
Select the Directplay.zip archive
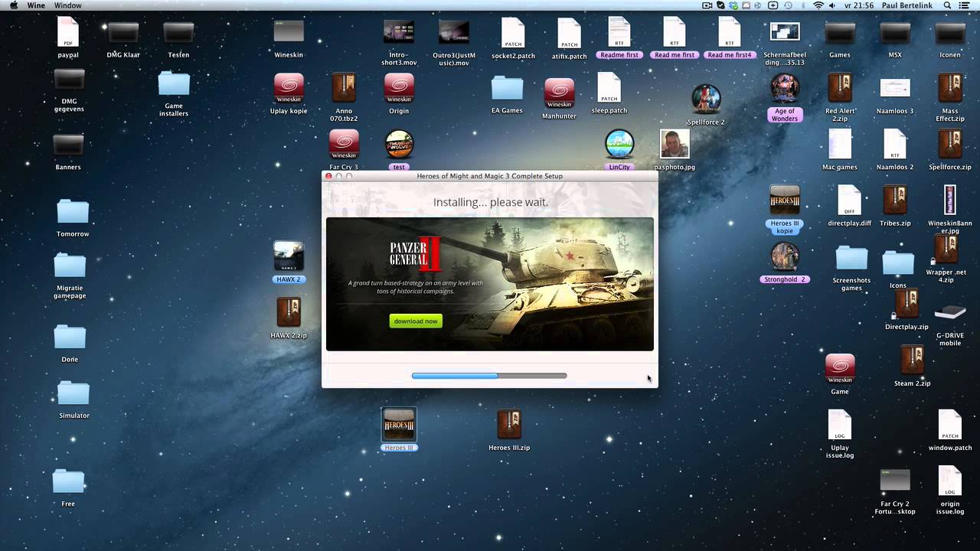pyautogui.click(x=906, y=304)
